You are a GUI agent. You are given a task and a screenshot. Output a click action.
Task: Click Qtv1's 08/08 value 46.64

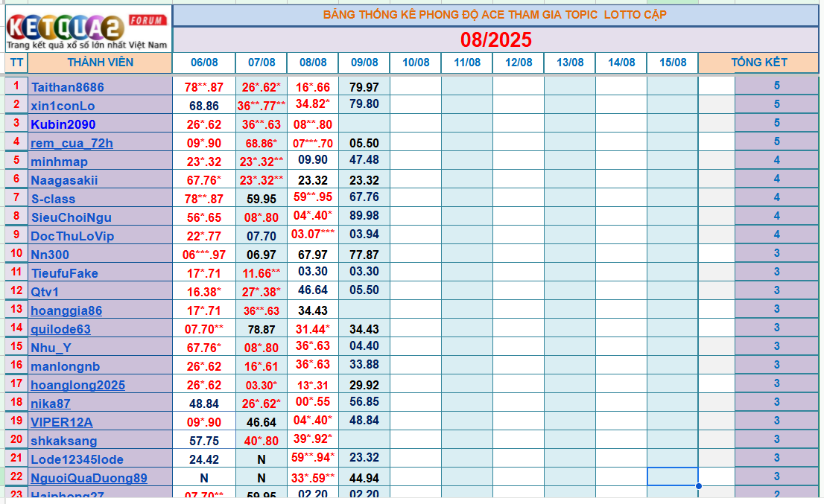point(313,290)
